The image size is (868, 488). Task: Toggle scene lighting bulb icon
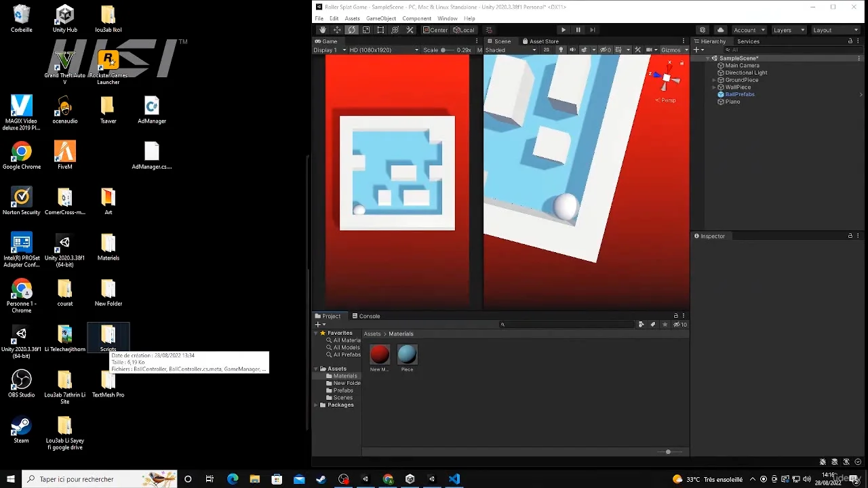[560, 49]
